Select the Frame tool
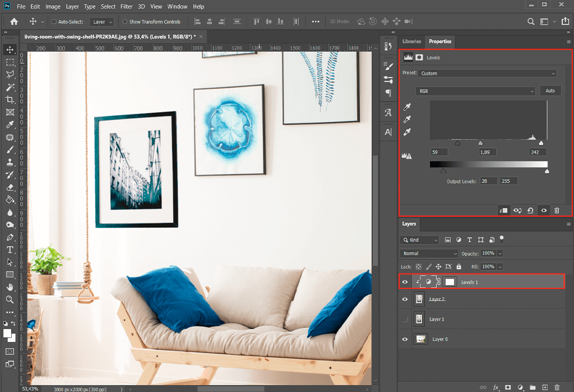The width and height of the screenshot is (574, 392). coord(10,112)
